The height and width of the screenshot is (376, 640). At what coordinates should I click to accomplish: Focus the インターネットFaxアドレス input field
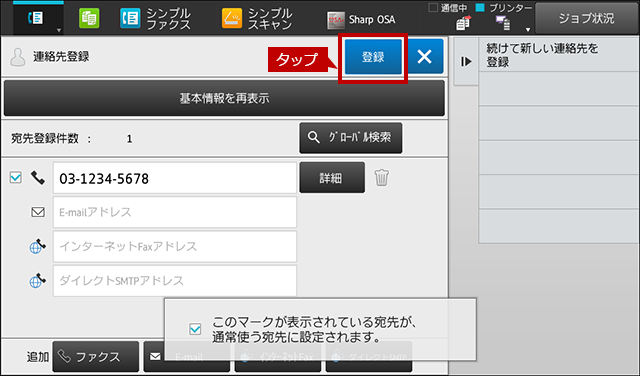pos(175,247)
